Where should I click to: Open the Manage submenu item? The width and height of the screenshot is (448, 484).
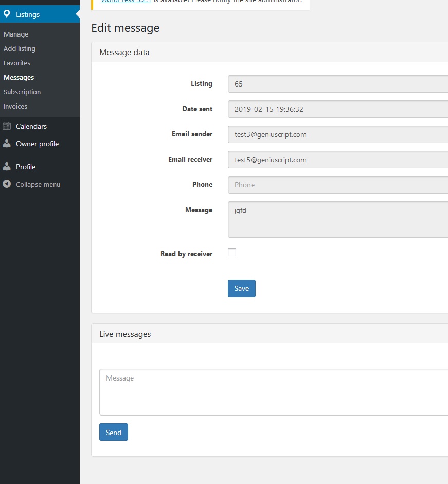pyautogui.click(x=16, y=34)
